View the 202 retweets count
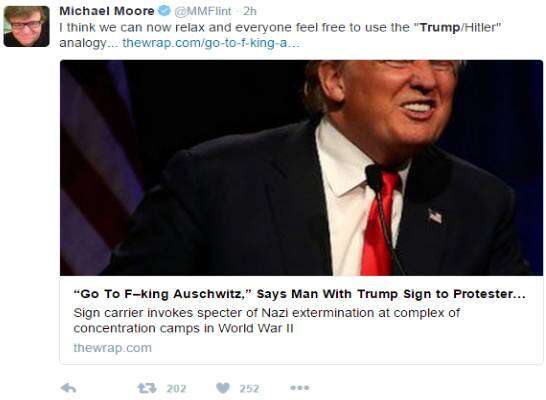546x400 pixels. click(177, 388)
